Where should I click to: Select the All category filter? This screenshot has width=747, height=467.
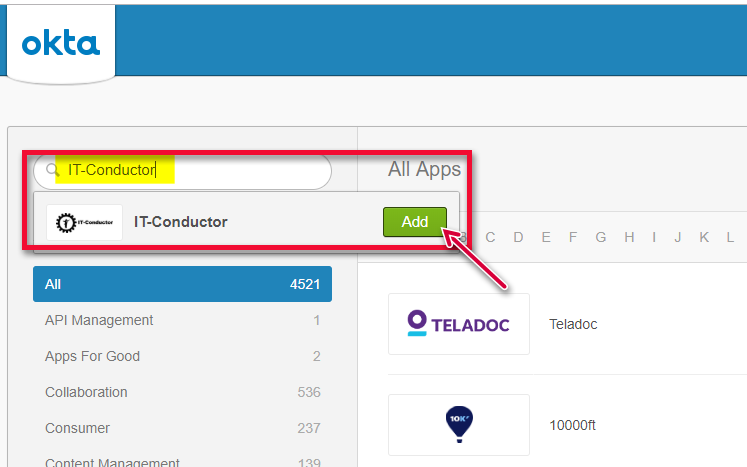point(182,284)
